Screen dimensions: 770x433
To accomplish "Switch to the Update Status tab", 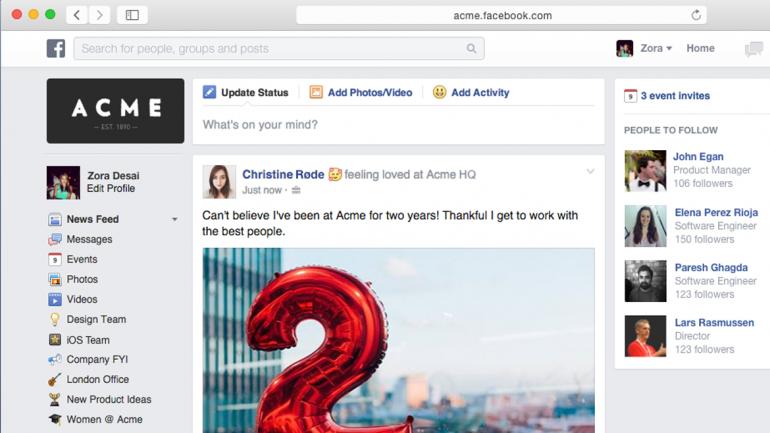I will point(246,92).
